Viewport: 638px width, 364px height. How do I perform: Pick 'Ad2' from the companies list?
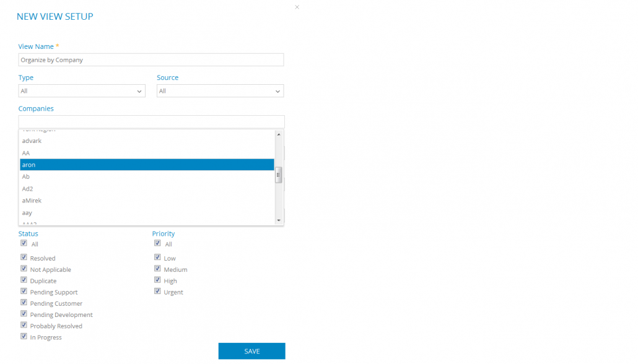click(147, 189)
